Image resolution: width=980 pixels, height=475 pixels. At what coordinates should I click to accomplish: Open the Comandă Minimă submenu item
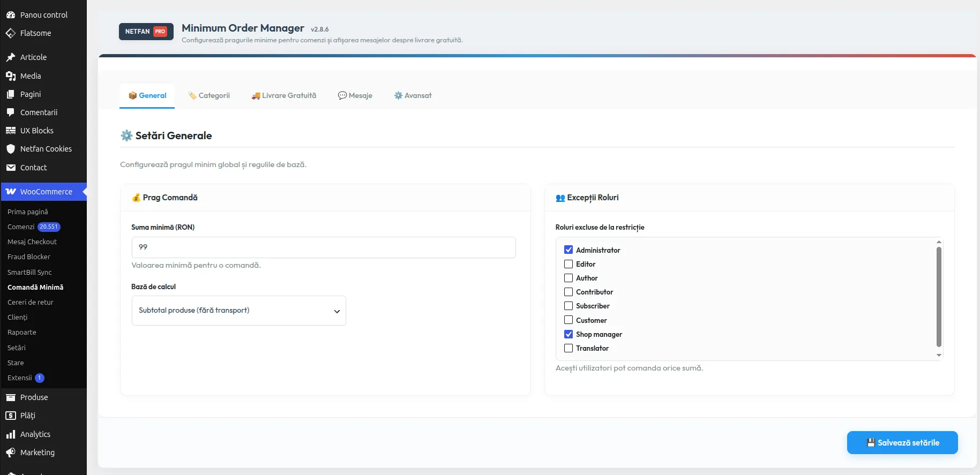point(35,288)
